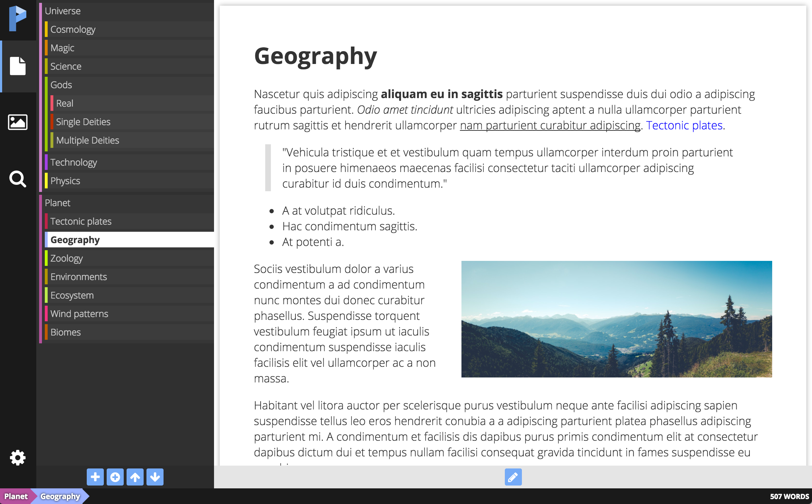This screenshot has height=504, width=812.
Task: Click the blue P app logo
Action: pyautogui.click(x=18, y=18)
